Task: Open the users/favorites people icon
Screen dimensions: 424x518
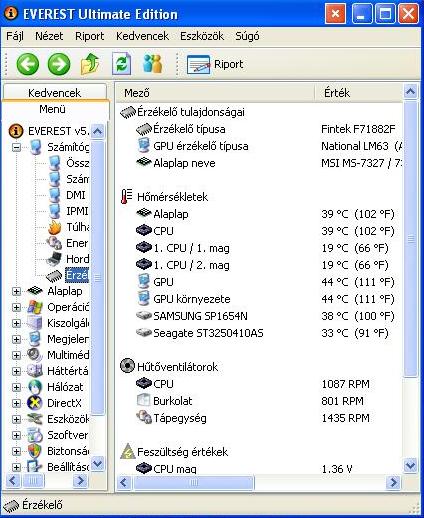Action: click(x=152, y=64)
